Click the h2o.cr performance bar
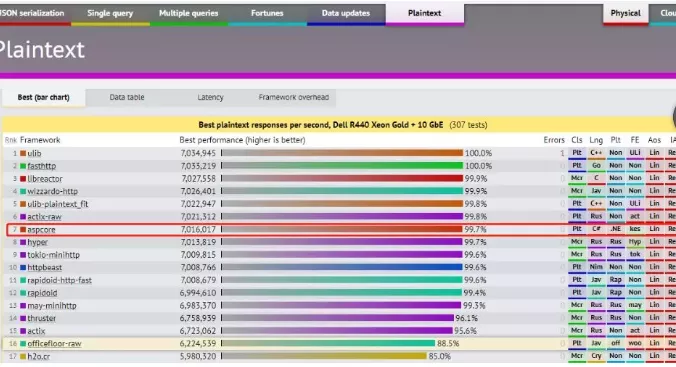676x367 pixels. pyautogui.click(x=324, y=356)
